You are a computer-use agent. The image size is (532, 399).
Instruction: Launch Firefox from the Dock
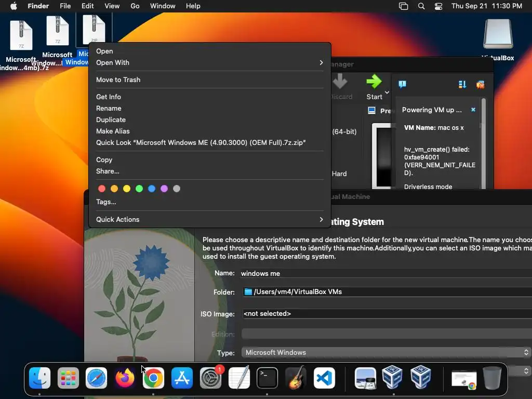125,378
